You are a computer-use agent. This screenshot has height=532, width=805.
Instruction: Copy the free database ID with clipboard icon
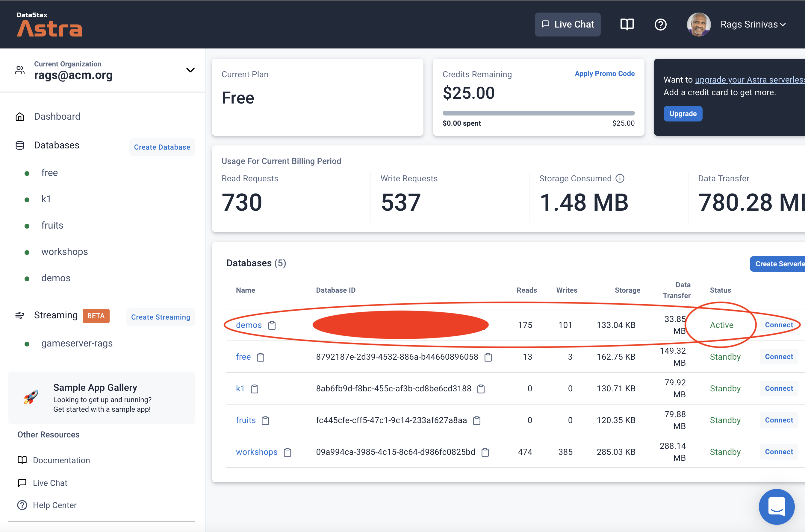[488, 357]
